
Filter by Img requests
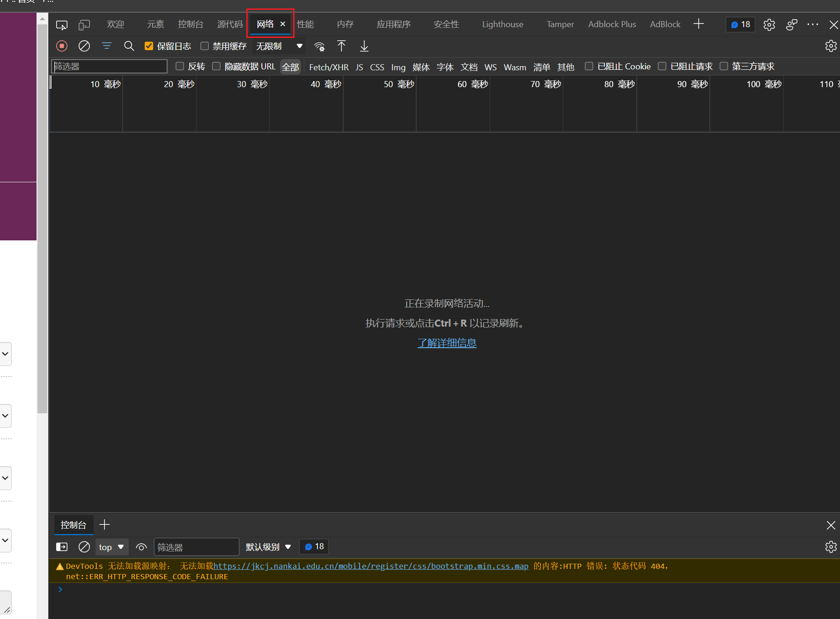coord(398,67)
